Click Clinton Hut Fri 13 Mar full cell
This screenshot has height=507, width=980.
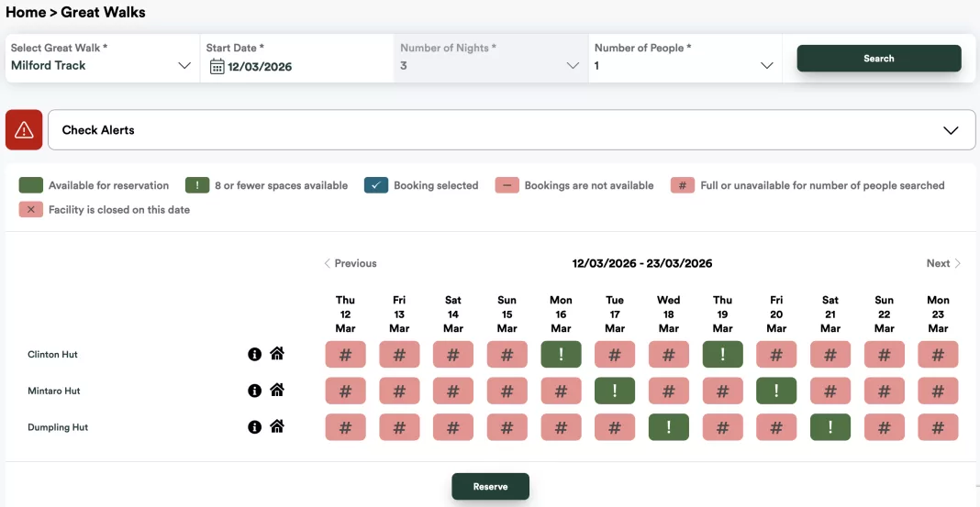(x=399, y=354)
